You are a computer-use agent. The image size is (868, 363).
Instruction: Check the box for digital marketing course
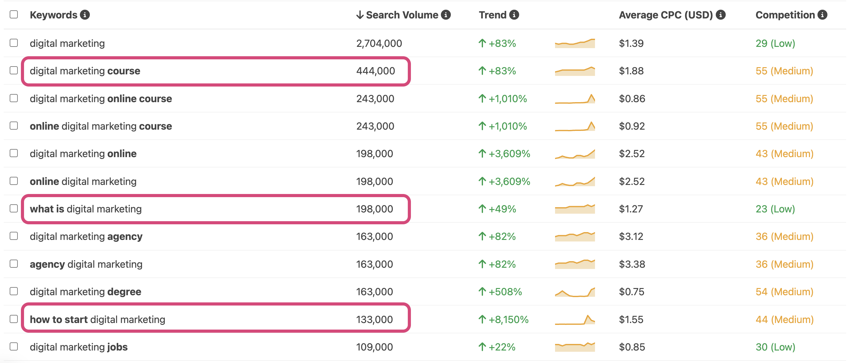[x=14, y=71]
